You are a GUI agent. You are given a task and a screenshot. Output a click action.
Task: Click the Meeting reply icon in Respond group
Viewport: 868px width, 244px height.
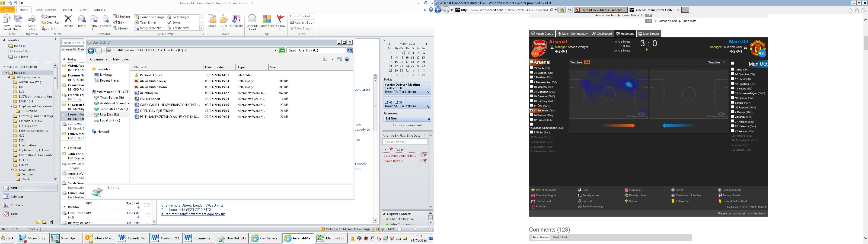pyautogui.click(x=121, y=17)
